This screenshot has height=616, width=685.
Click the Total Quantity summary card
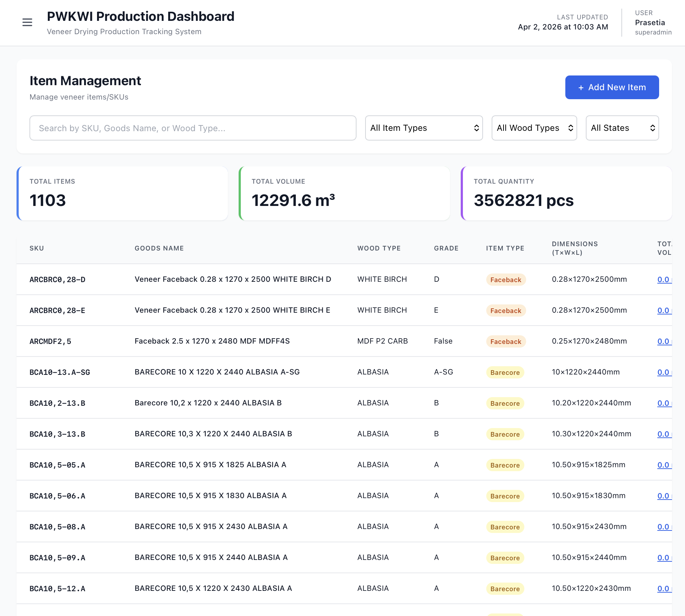[x=566, y=193]
